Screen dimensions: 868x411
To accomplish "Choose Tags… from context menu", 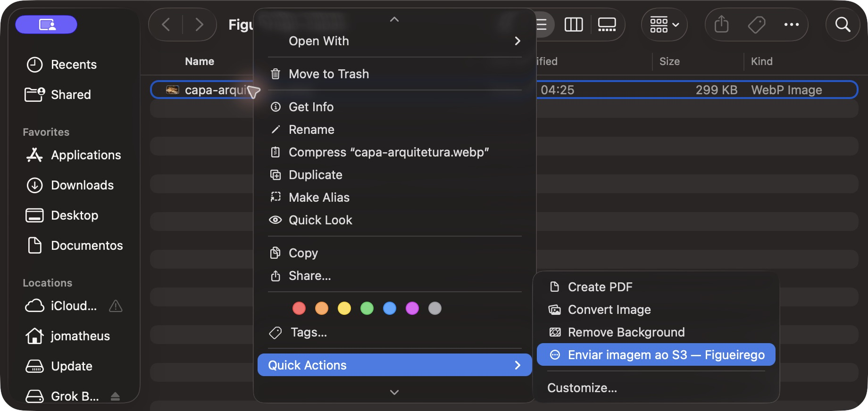I will tap(394, 332).
